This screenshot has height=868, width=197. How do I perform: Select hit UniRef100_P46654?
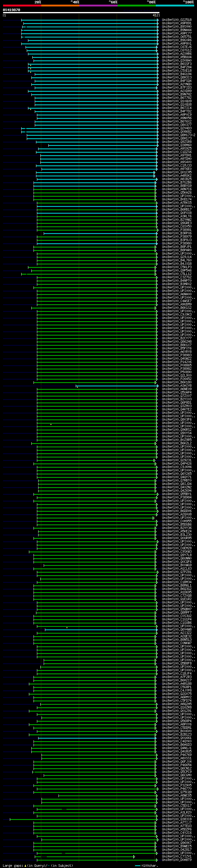point(177,765)
